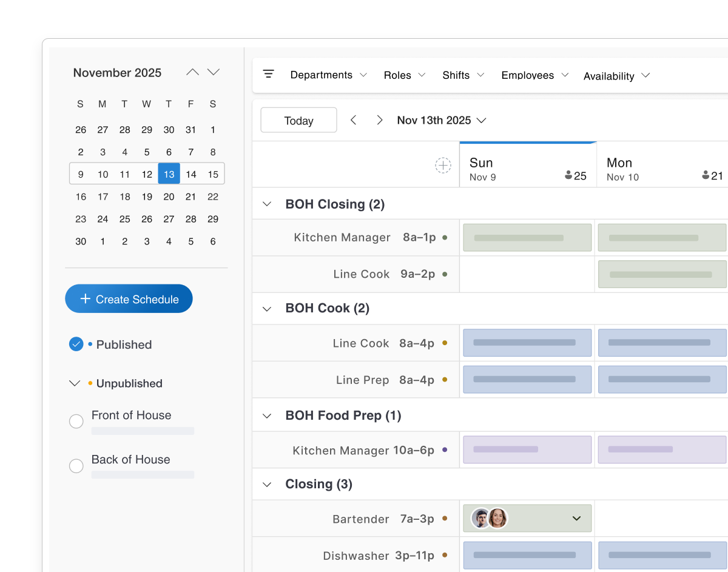Click the Create Schedule button
Image resolution: width=728 pixels, height=572 pixels.
click(129, 299)
